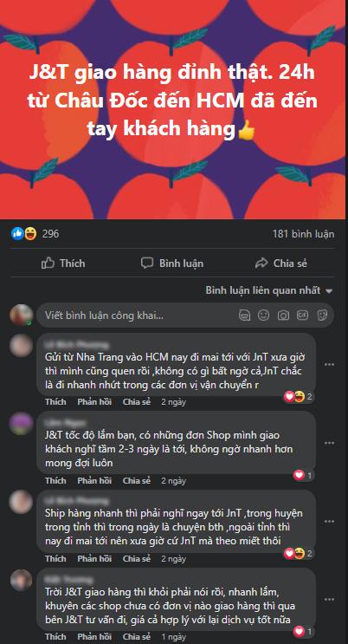348x644 pixels.
Task: Click 'Chia sẻ' under 'Ship hàng nhanh' comment
Action: point(137,559)
